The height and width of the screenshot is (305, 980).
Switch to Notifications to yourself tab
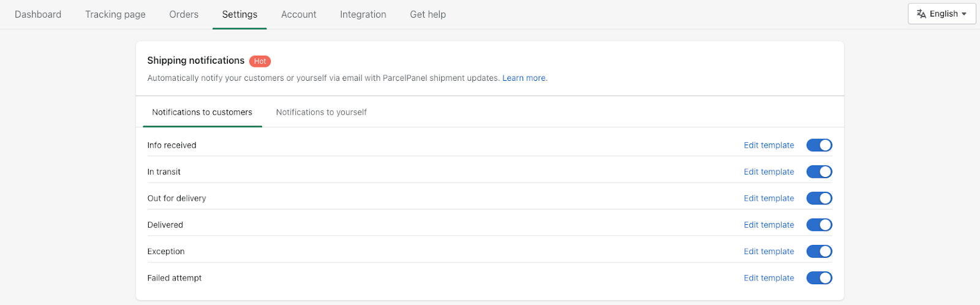pos(322,112)
